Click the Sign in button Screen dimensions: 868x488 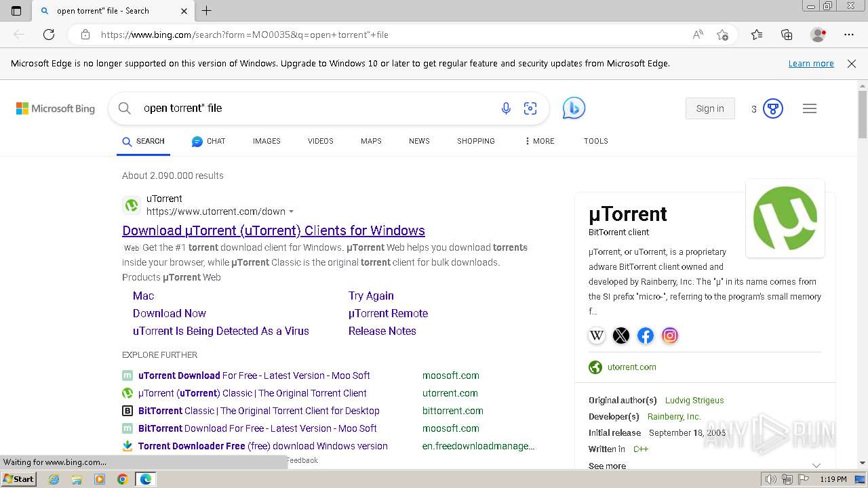click(710, 108)
